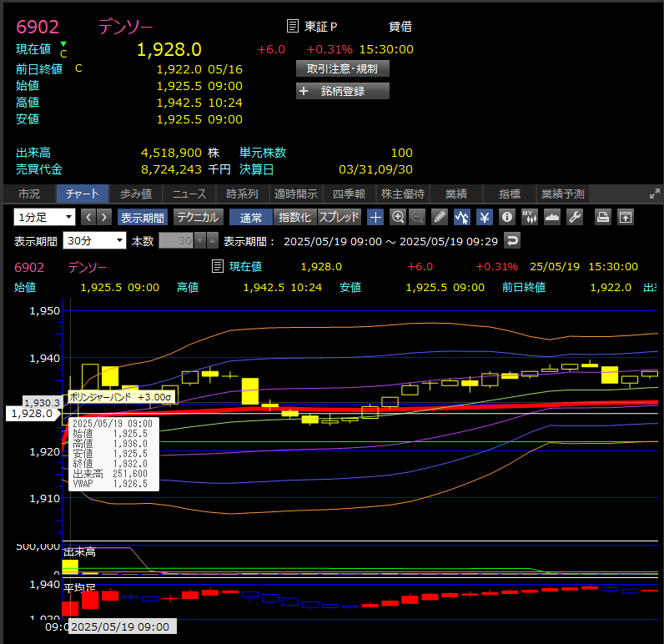Open the 株主優待 tab
This screenshot has width=664, height=644.
403,194
